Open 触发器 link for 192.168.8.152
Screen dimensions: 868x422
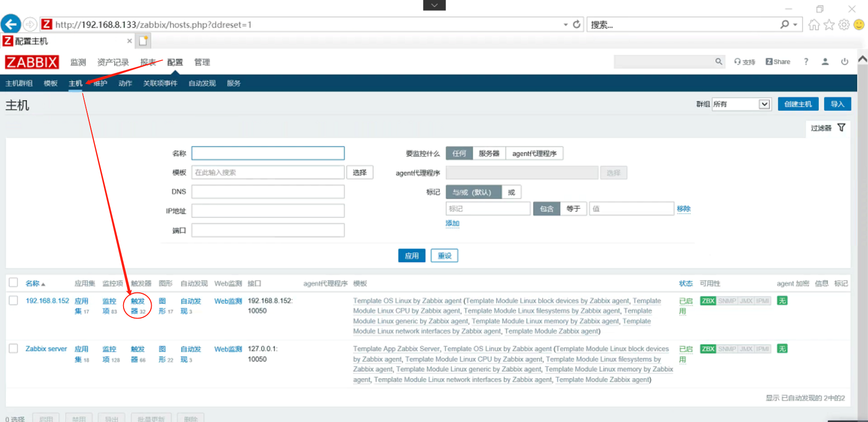[x=138, y=306]
